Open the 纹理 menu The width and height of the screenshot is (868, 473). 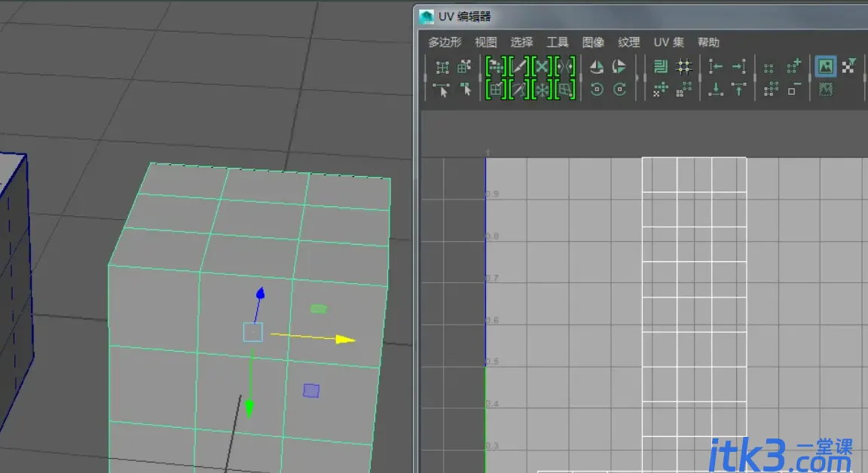[x=629, y=42]
